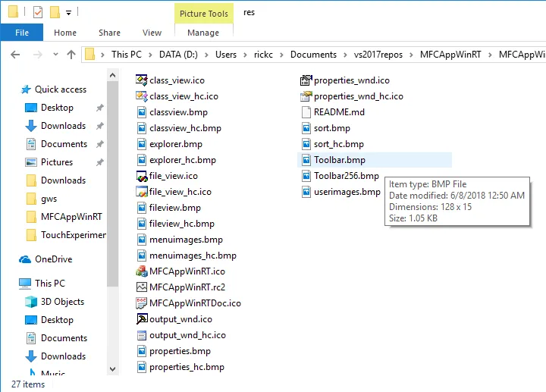Click Documents in the address path
This screenshot has width=546, height=392.
click(313, 55)
